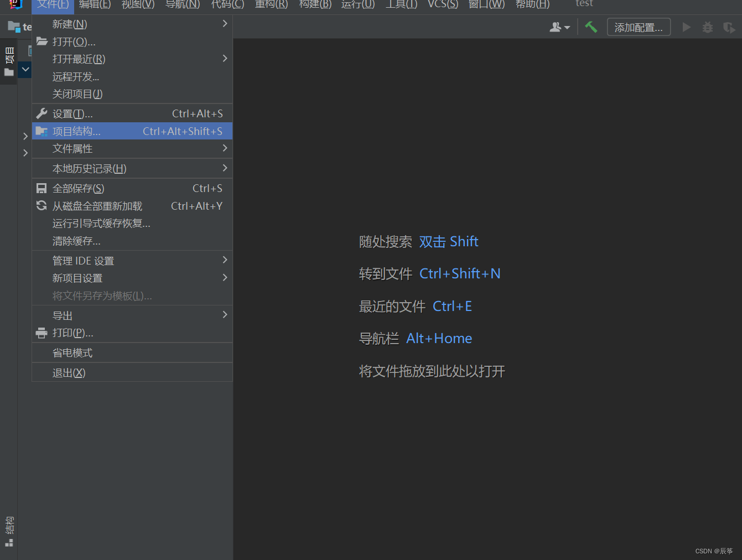Screen dimensions: 742x560
Task: Click the project folder icon in navigation bar
Action: tap(14, 27)
